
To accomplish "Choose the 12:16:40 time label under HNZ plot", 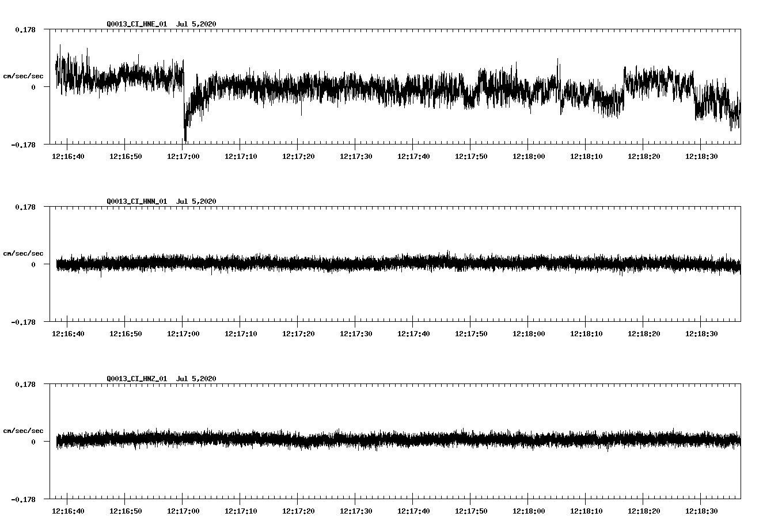I will pos(68,511).
